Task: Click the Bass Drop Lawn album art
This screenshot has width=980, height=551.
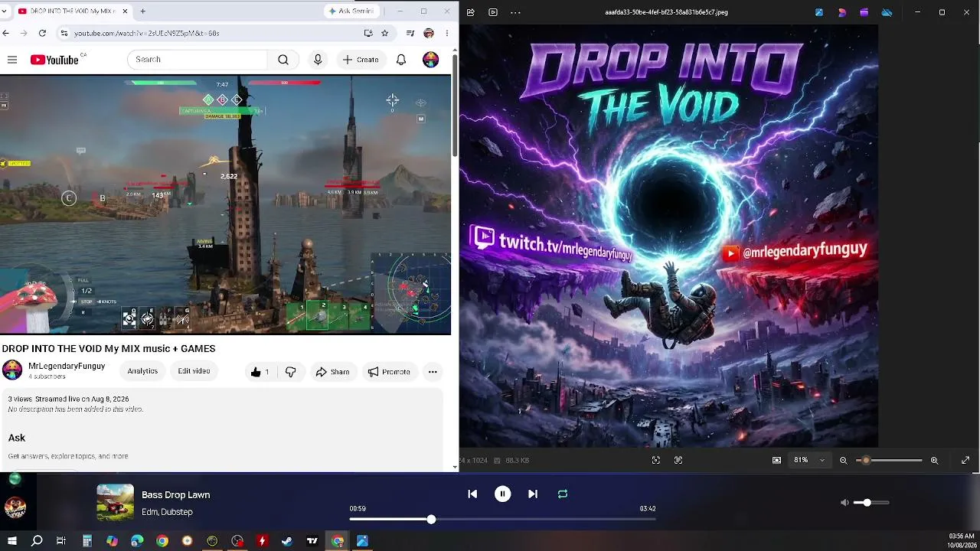Action: pyautogui.click(x=115, y=503)
